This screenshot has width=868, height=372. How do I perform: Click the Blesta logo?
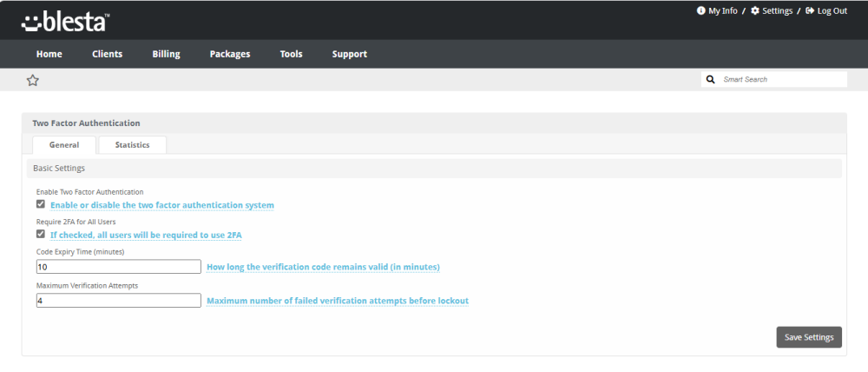point(65,20)
